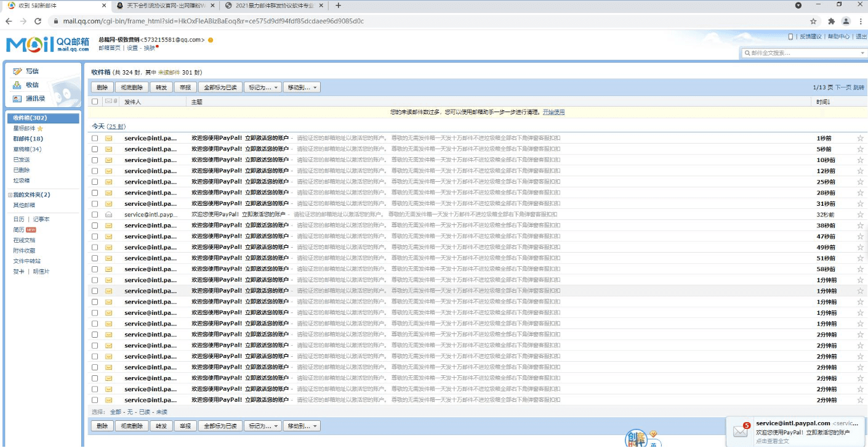Go to the next page via 下一页
The width and height of the screenshot is (868, 448).
(843, 88)
